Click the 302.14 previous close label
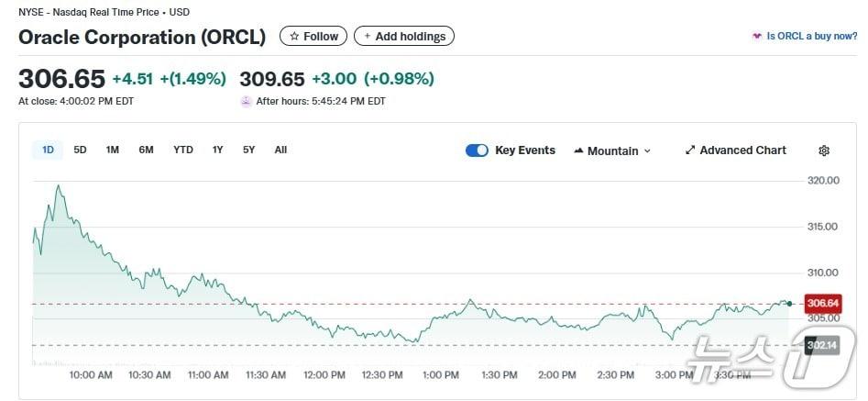 point(821,345)
